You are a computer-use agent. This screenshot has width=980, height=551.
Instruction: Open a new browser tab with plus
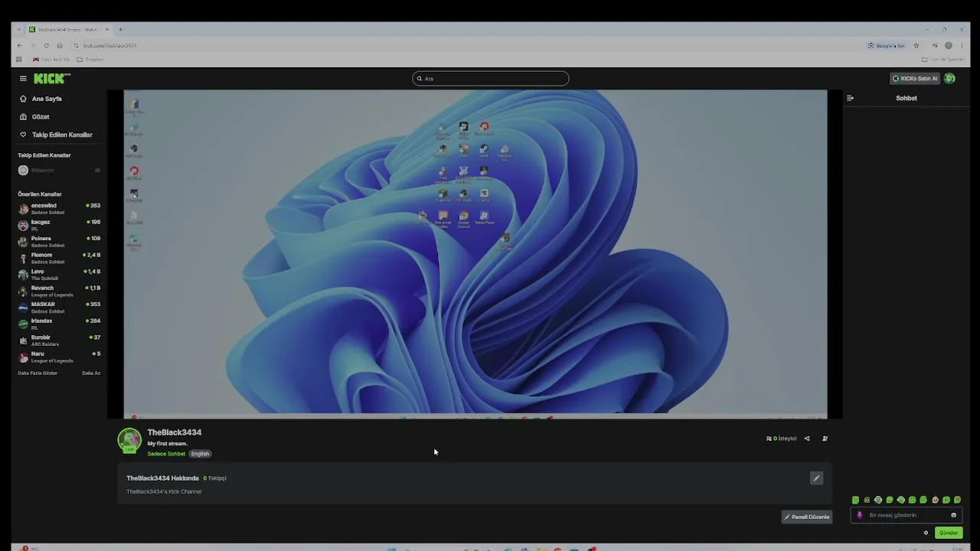120,29
